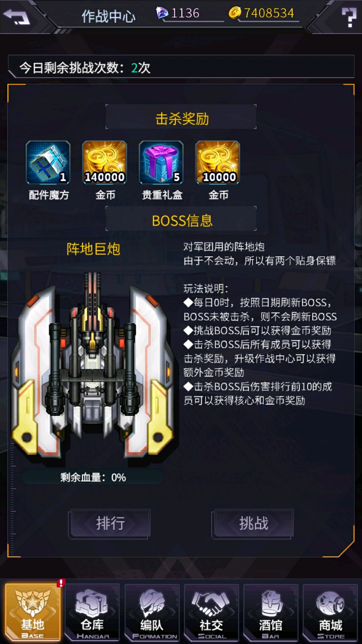Select the 配件魔方 reward cube icon
362x644 pixels.
pos(48,162)
